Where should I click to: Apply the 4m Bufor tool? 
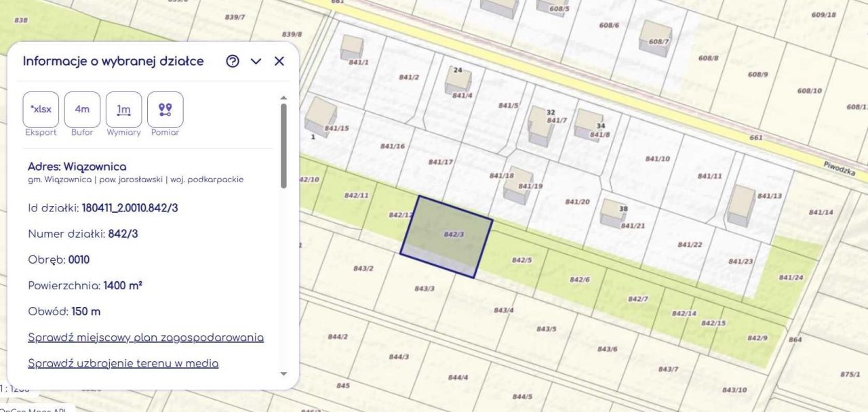pyautogui.click(x=82, y=109)
